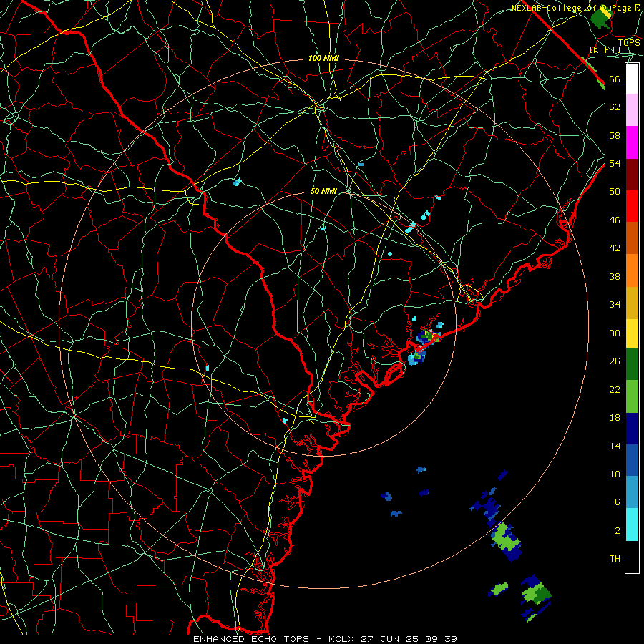644x644 pixels.
Task: Click the legend value '66'
Action: pos(615,79)
